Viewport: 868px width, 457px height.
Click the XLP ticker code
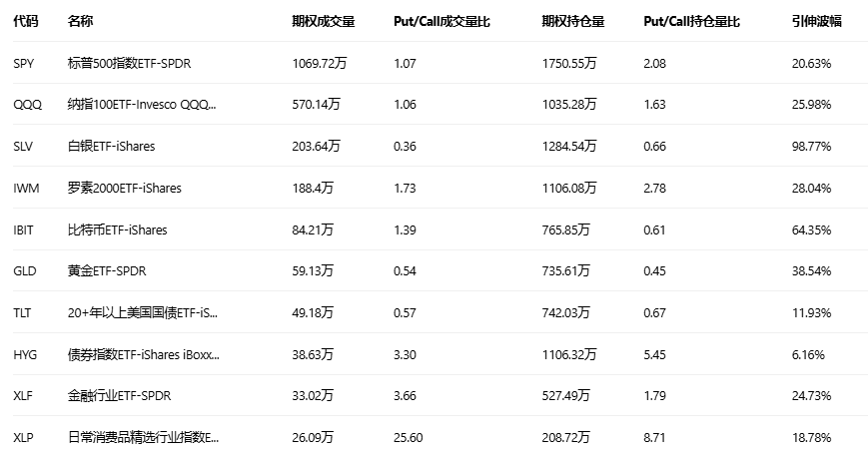(x=23, y=437)
